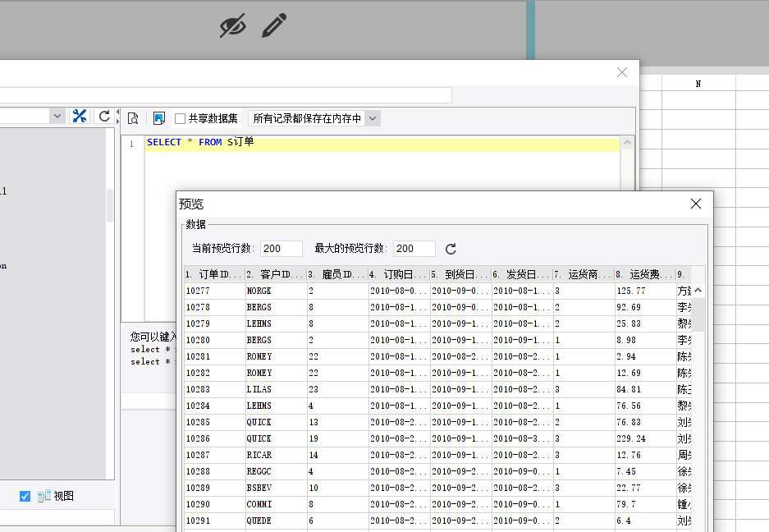Click freight cost cell 7.45
The image size is (769, 532).
(645, 471)
